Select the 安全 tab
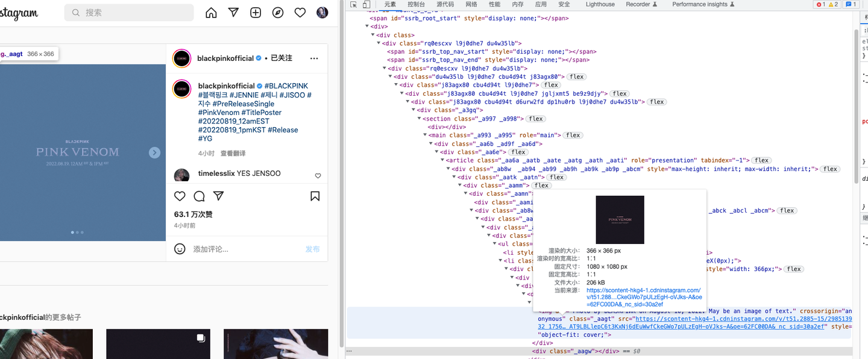This screenshot has width=868, height=359. point(564,4)
